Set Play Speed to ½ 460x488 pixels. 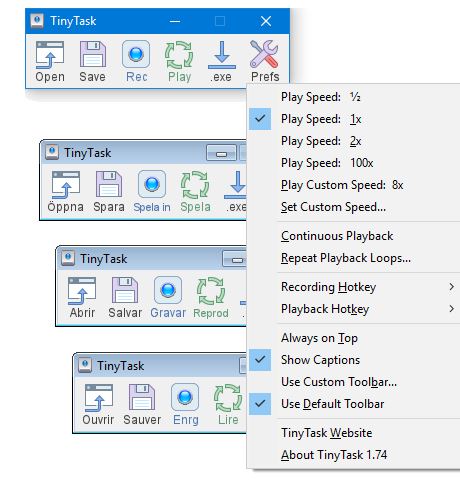tap(353, 97)
